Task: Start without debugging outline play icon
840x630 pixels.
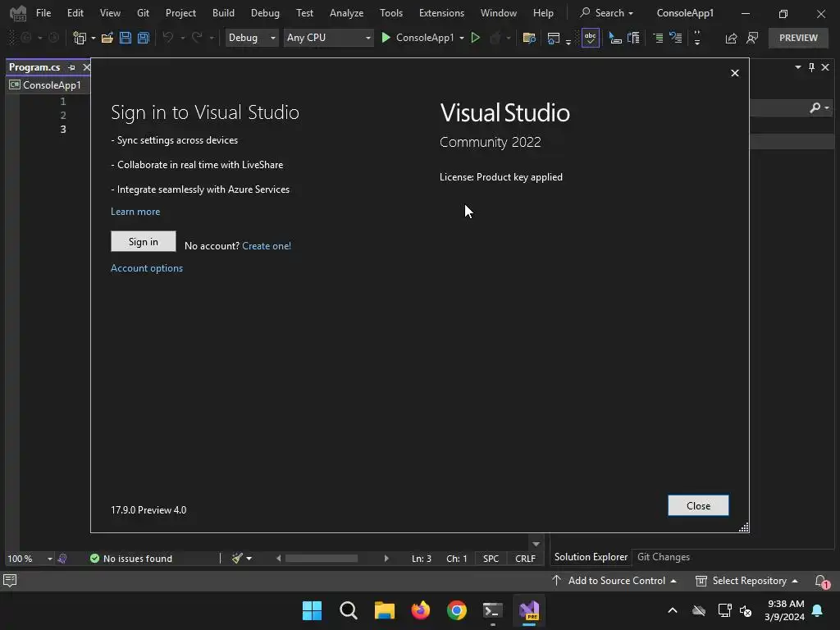Action: point(475,38)
